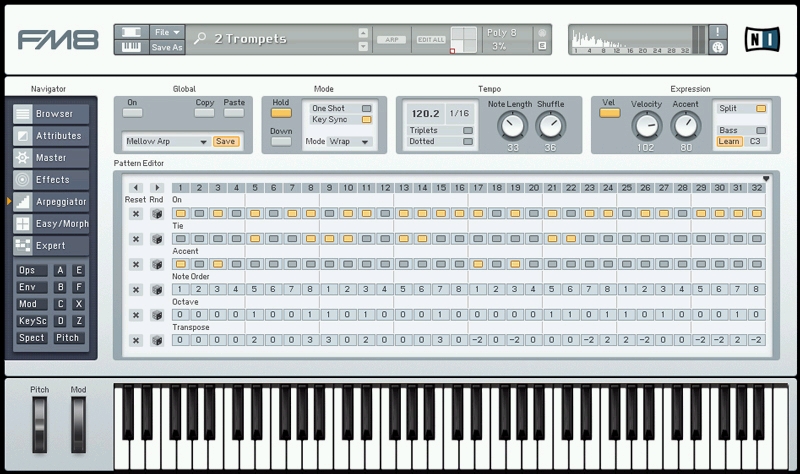The image size is (800, 474).
Task: Save the arpeggiator template
Action: 226,141
